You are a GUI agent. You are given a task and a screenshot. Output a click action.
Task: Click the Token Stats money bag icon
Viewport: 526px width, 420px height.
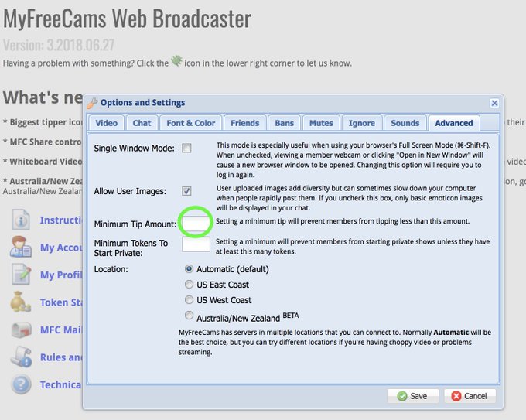20,302
